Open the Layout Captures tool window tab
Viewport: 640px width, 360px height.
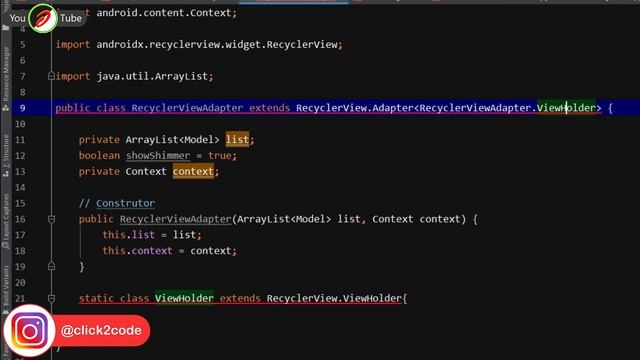6,216
